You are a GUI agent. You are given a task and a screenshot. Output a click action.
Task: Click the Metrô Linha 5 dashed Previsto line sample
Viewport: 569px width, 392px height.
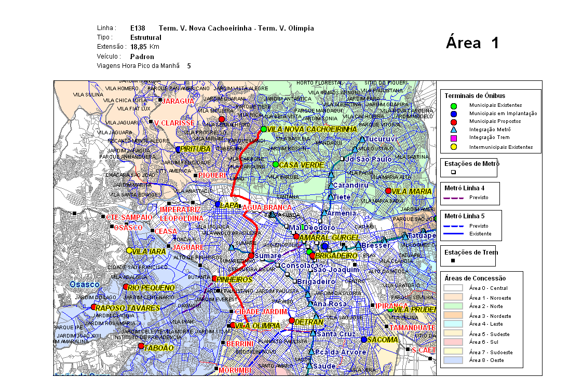coord(454,226)
